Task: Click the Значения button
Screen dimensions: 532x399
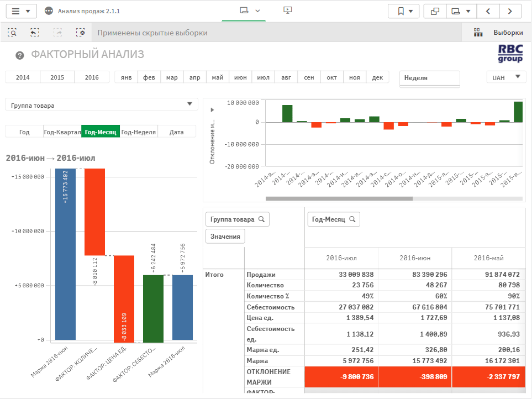Action: pos(225,237)
